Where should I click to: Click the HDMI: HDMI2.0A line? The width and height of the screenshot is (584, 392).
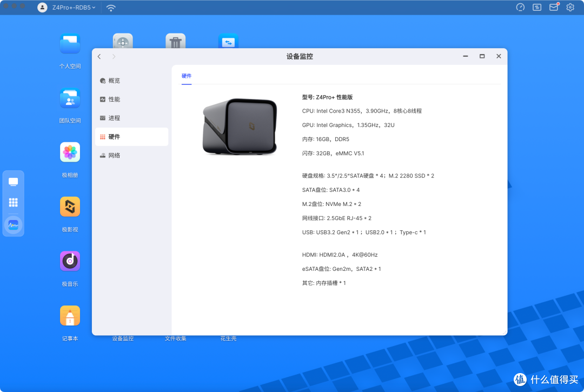click(340, 255)
